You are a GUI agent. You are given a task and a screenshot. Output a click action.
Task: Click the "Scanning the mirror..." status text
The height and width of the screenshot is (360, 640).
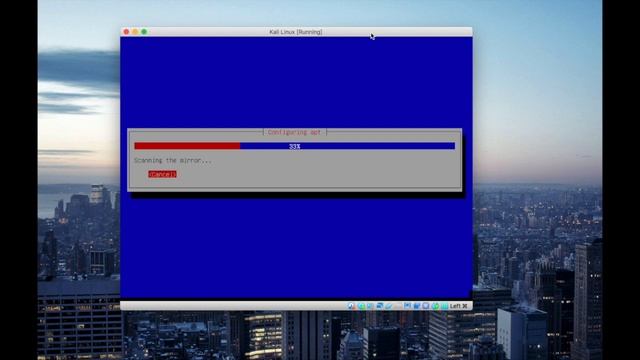coord(173,160)
